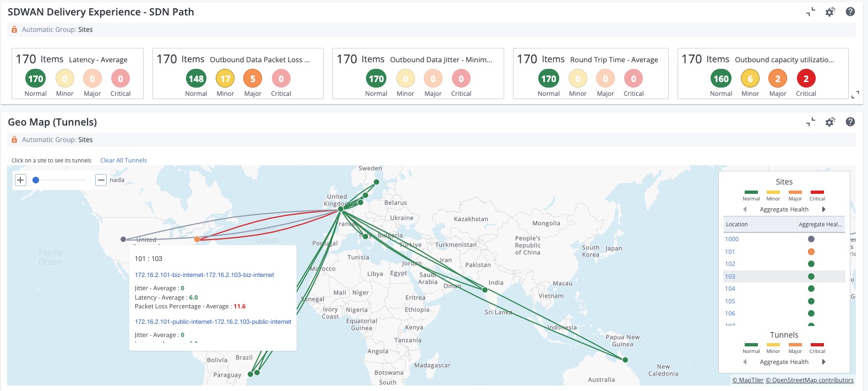The image size is (868, 391).
Task: Click help icon in SDWAN Delivery Experience panel
Action: [x=850, y=12]
